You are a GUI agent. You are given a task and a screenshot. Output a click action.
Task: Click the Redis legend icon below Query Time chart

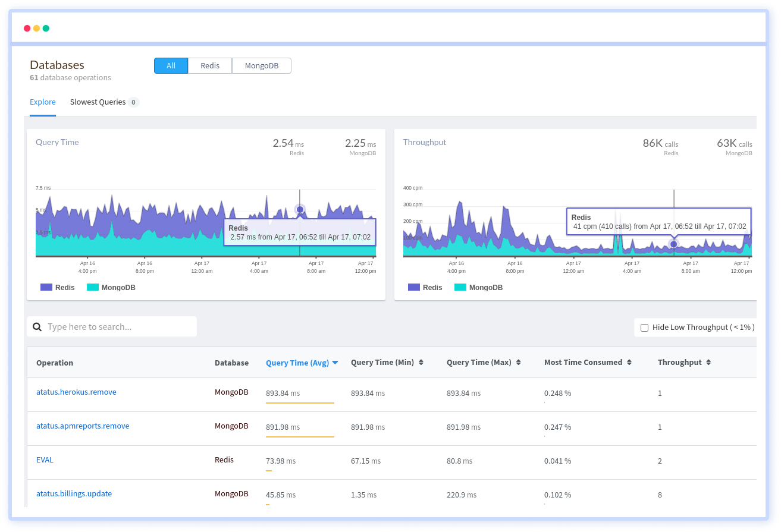click(44, 287)
